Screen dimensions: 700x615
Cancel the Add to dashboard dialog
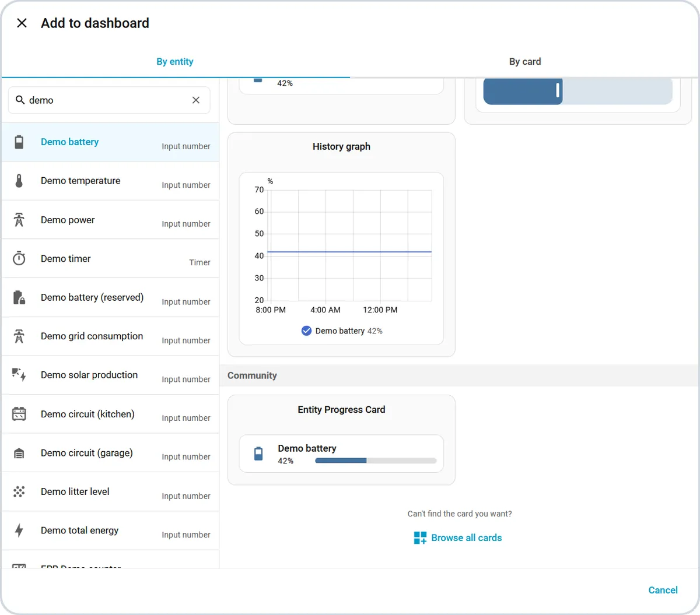pos(663,590)
